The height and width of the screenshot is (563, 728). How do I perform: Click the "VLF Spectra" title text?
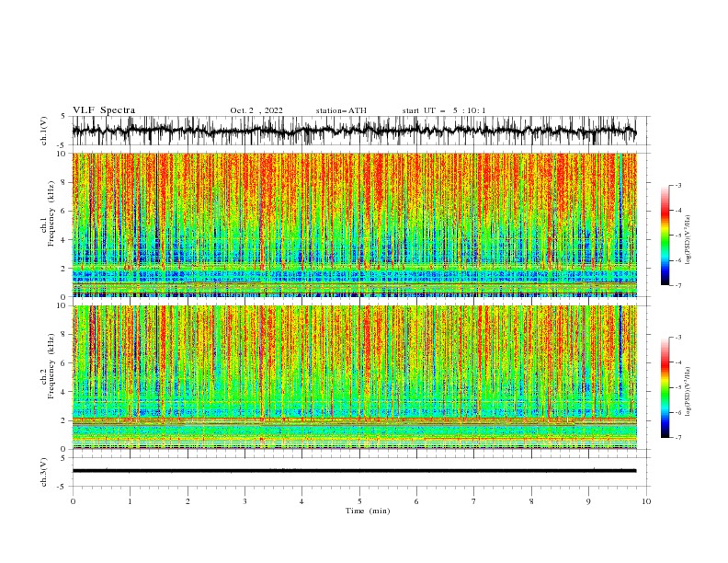104,110
